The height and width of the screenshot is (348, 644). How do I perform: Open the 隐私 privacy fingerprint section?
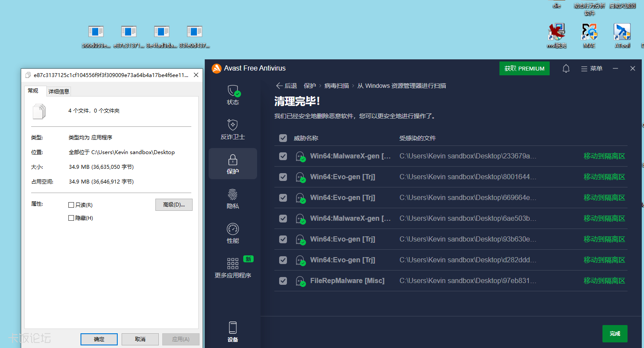pyautogui.click(x=233, y=199)
